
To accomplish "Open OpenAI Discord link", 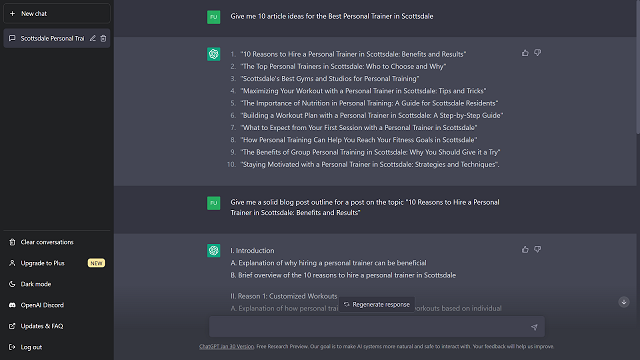I will [57, 305].
